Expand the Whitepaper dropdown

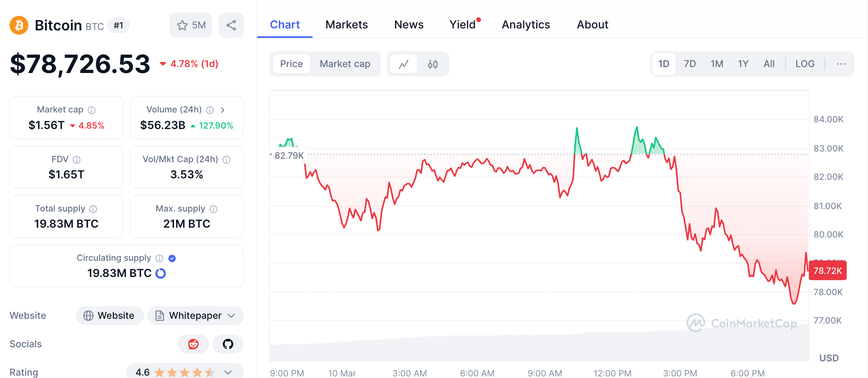click(x=232, y=316)
